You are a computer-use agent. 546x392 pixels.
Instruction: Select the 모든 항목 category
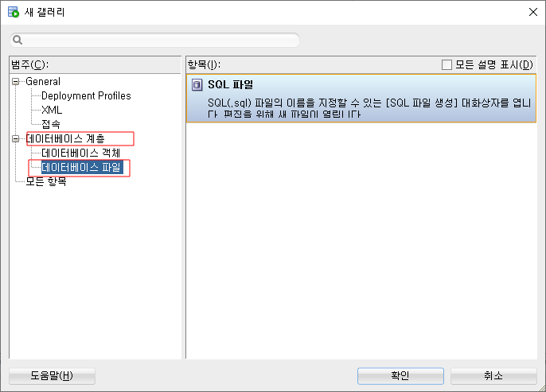click(46, 181)
